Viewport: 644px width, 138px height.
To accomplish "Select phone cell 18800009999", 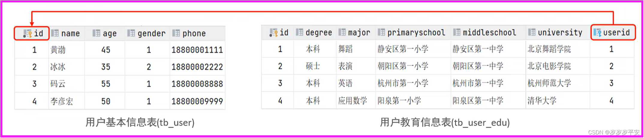I will click(197, 101).
